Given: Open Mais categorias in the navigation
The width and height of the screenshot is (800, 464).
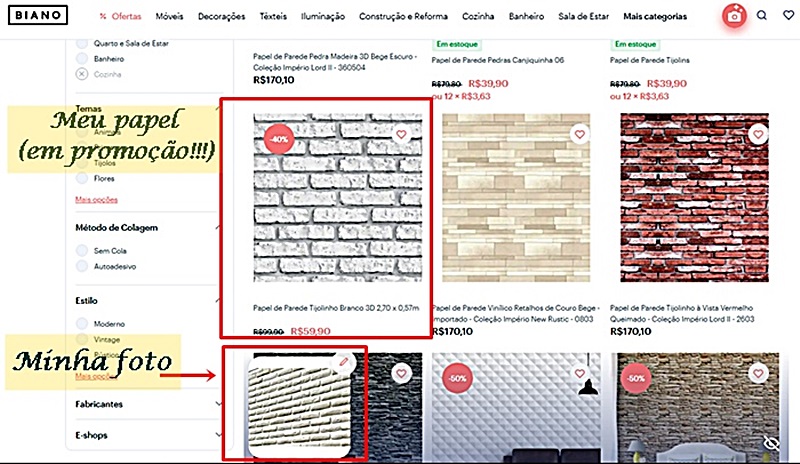Looking at the screenshot, I should [x=655, y=16].
